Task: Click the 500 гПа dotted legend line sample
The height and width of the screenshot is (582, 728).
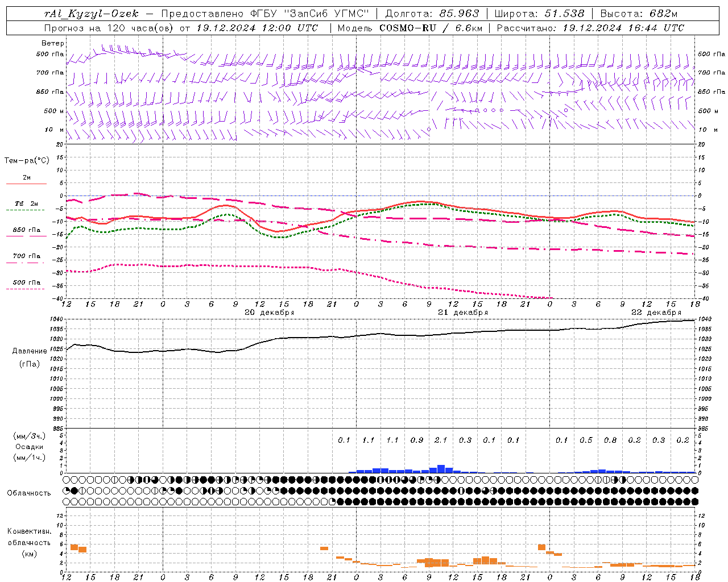Action: [25, 289]
